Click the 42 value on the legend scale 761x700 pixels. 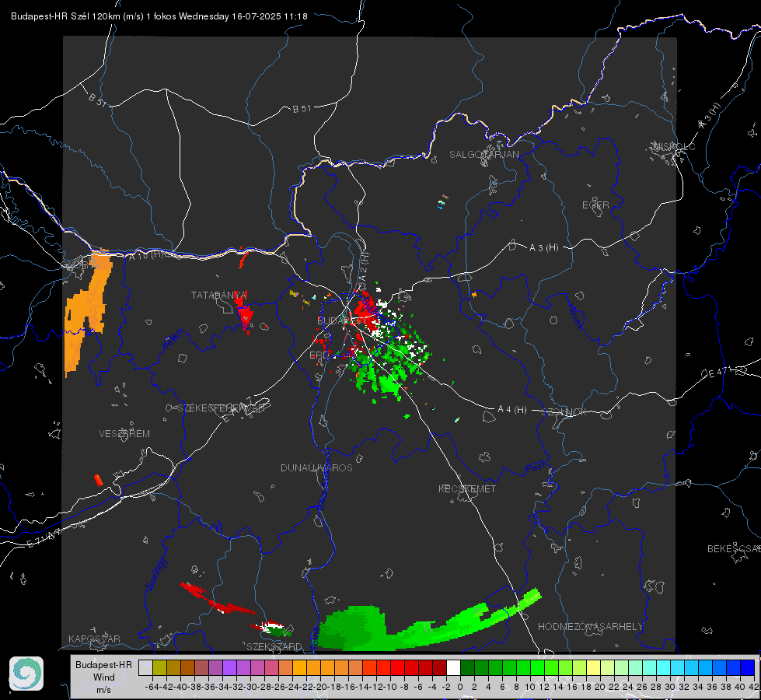pos(754,687)
